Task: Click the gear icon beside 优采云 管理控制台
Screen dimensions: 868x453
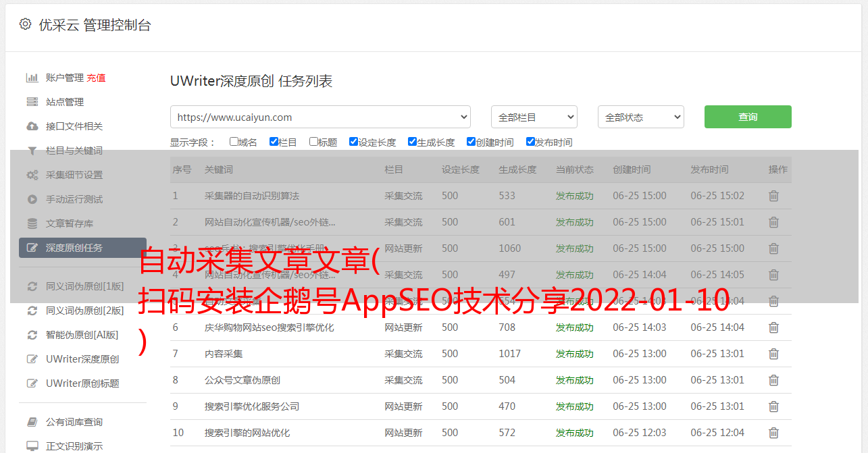Action: [25, 24]
